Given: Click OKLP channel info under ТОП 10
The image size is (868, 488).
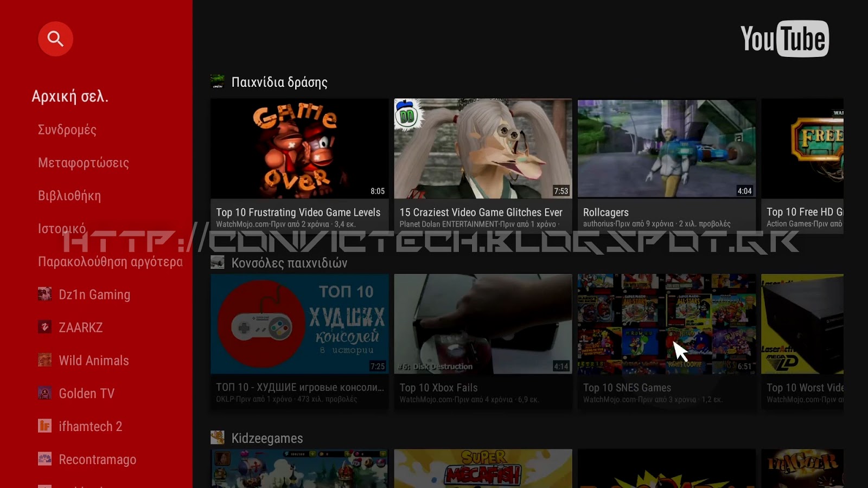Looking at the screenshot, I should click(286, 400).
